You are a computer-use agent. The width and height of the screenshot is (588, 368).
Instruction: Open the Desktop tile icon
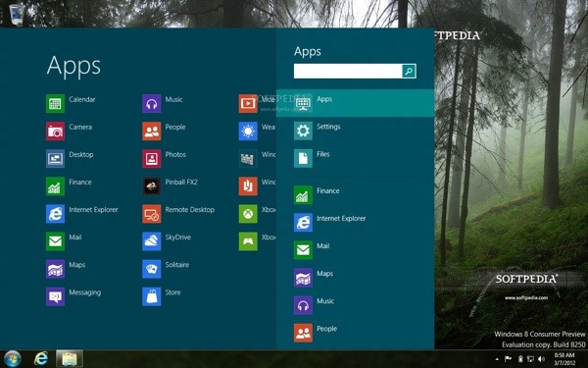[x=55, y=158]
